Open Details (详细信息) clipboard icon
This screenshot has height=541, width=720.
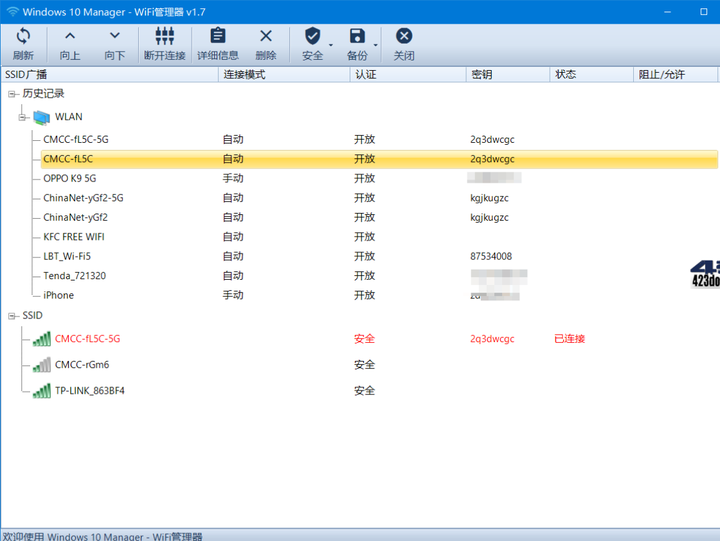click(x=218, y=36)
